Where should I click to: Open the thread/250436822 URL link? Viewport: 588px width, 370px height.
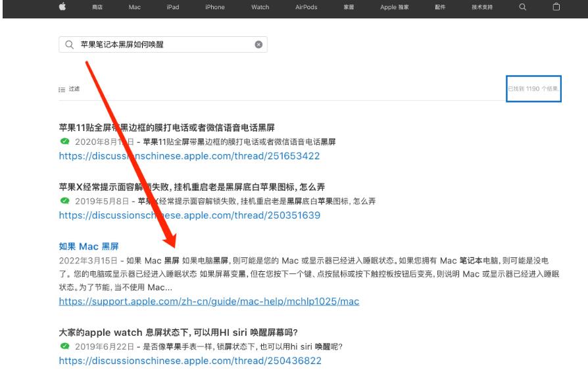click(x=190, y=361)
